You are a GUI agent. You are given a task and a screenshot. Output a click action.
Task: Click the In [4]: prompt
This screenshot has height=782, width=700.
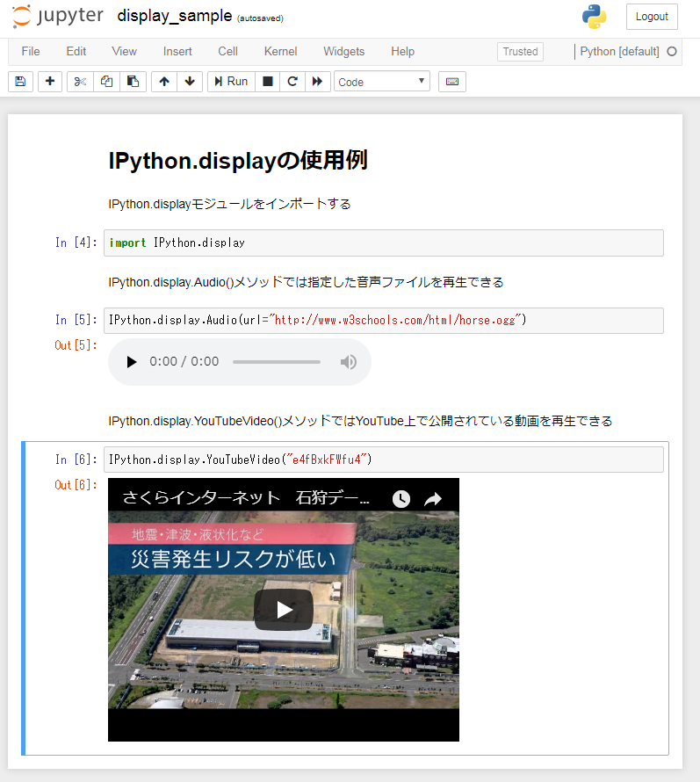click(x=76, y=243)
